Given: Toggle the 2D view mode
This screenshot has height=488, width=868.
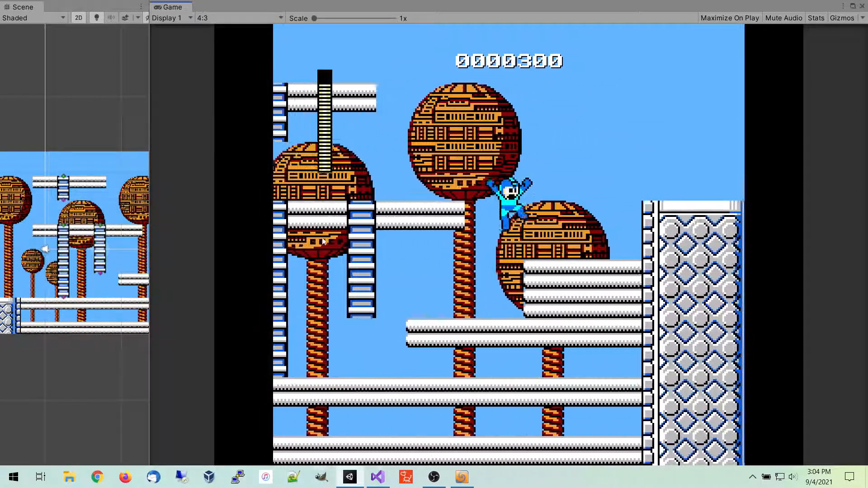Looking at the screenshot, I should point(78,18).
